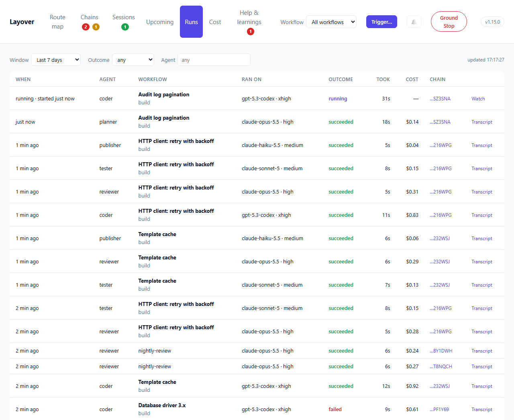Select the Runs tab
Viewport: 514px width, 420px height.
click(x=191, y=22)
